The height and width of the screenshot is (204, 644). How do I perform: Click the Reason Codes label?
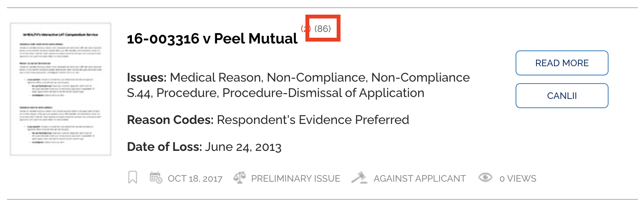(170, 120)
